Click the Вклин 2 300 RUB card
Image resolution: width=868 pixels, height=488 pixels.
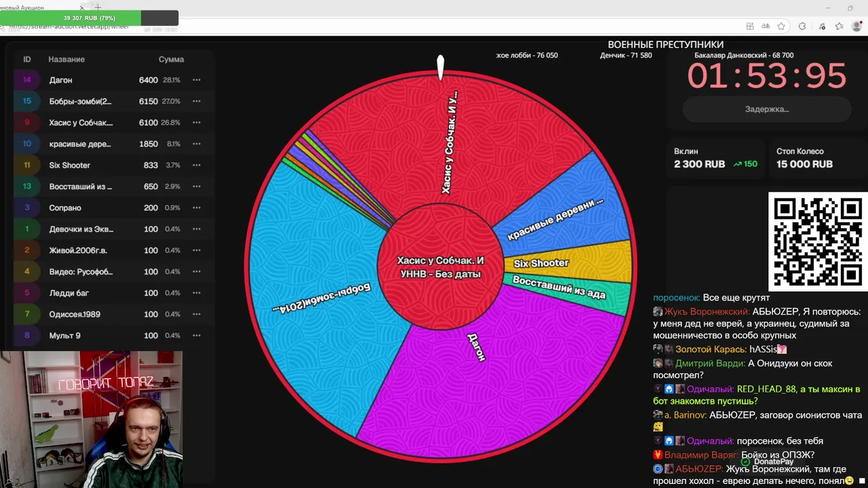[715, 158]
